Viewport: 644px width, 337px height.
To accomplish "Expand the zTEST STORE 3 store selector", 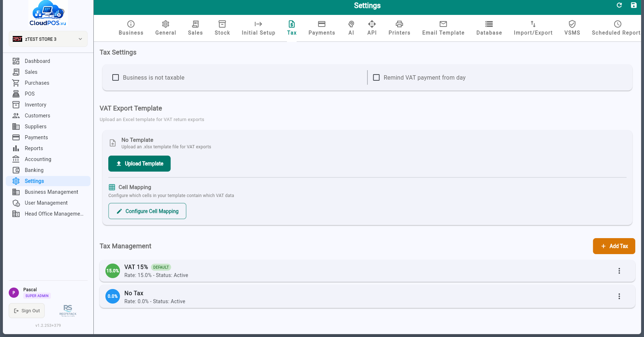I will pos(48,39).
